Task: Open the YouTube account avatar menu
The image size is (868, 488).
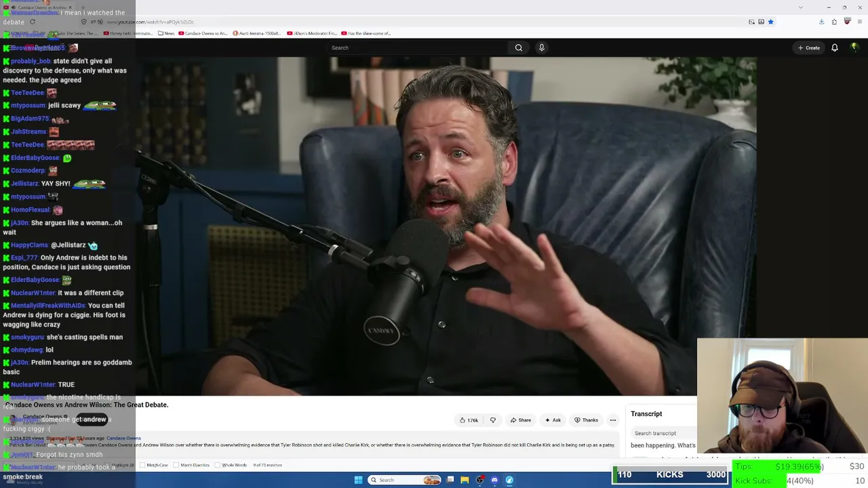Action: (854, 47)
